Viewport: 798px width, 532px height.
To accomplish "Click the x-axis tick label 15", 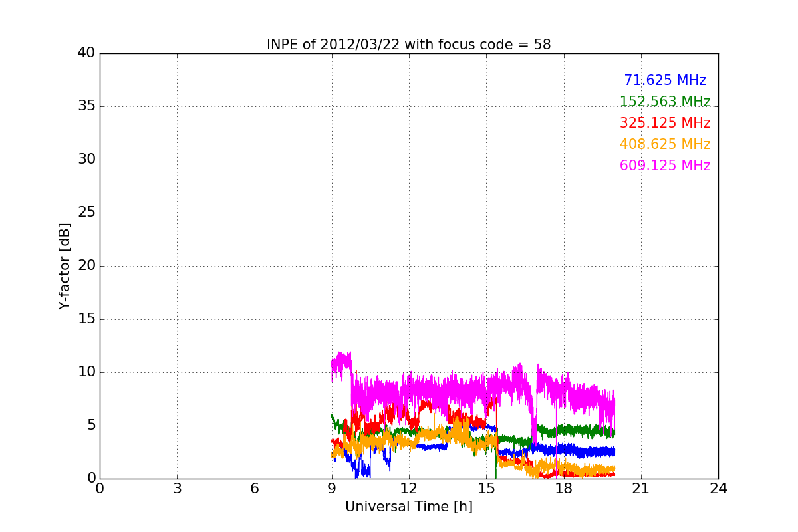I will [486, 489].
